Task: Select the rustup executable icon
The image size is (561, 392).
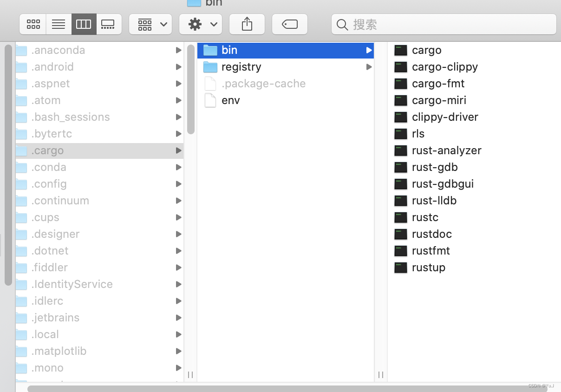Action: click(401, 268)
